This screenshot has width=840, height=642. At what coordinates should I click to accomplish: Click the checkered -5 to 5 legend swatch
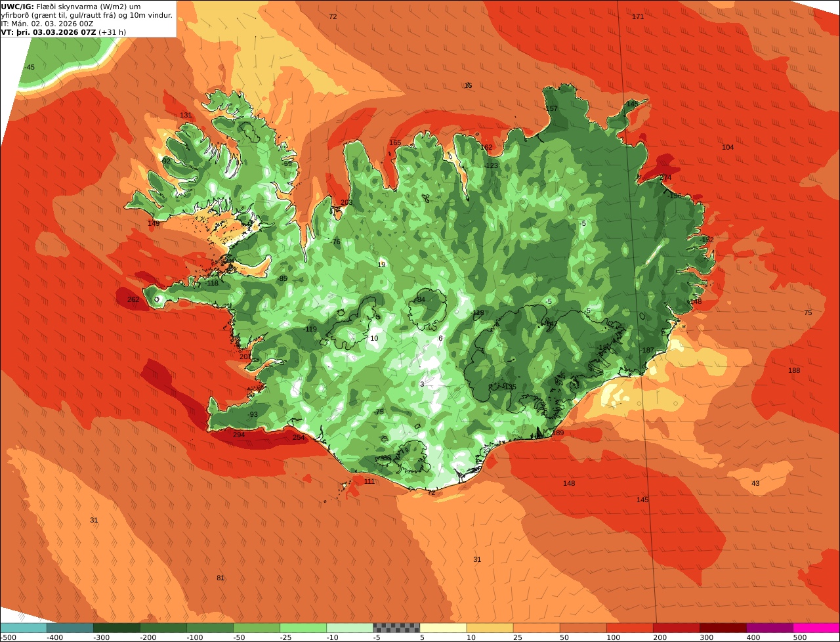(x=396, y=628)
